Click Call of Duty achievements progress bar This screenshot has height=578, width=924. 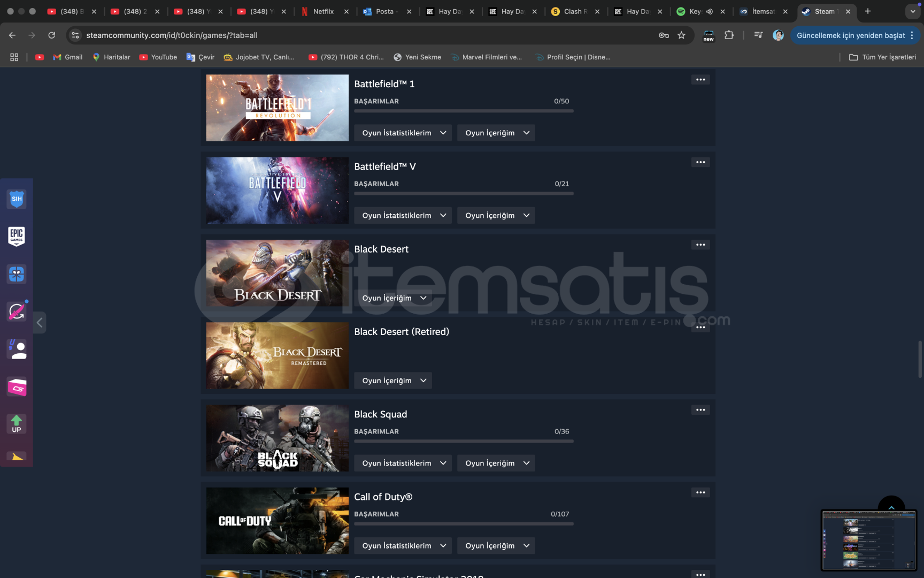tap(464, 523)
